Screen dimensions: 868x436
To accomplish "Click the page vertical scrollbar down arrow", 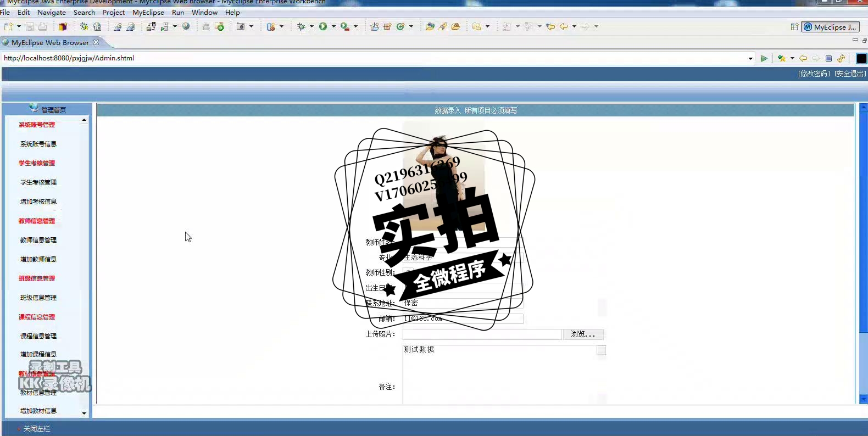I will (863, 399).
